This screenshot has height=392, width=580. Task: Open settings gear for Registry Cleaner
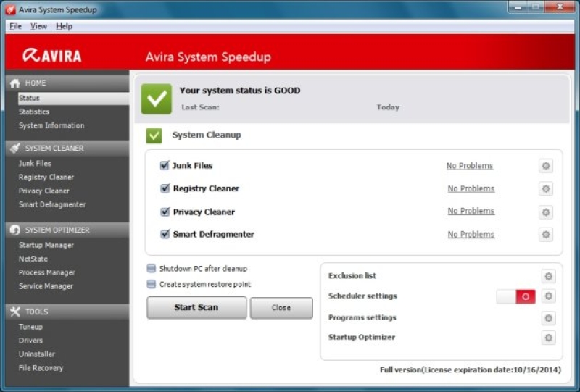pos(546,189)
